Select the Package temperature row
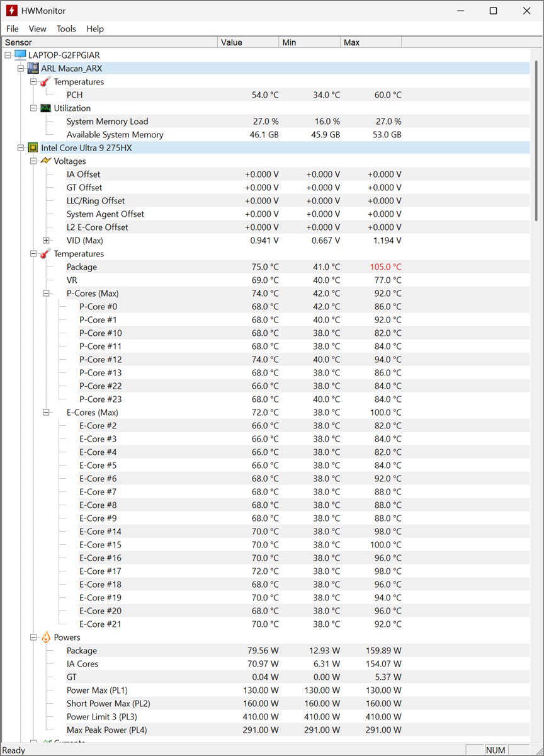Image resolution: width=544 pixels, height=756 pixels. click(x=82, y=267)
